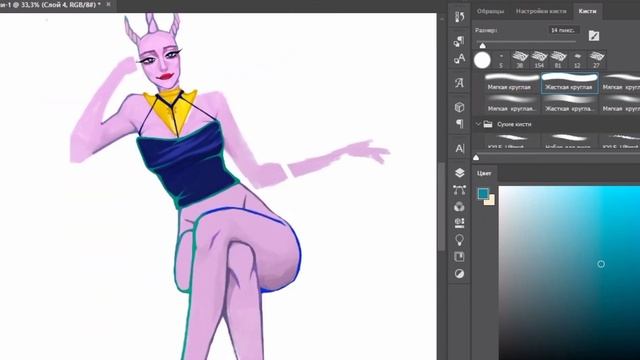Choose the highlighted Жесткая круглая brush
Image resolution: width=640 pixels, height=360 pixels.
click(x=570, y=83)
